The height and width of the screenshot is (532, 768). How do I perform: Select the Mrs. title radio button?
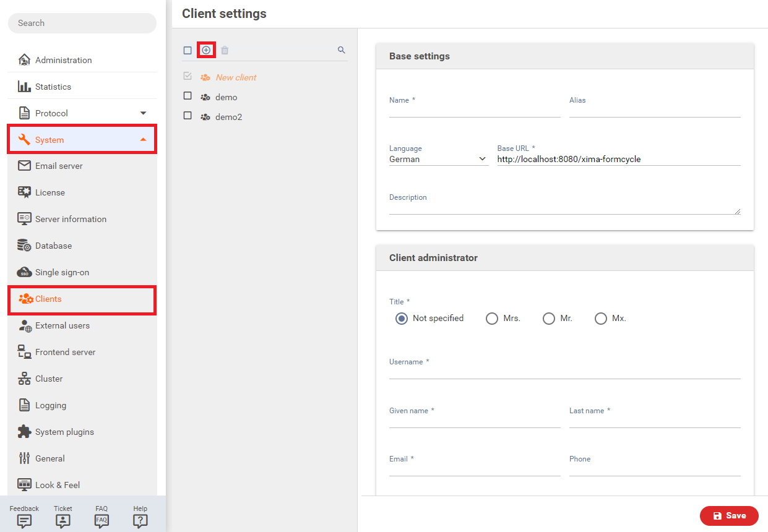pyautogui.click(x=492, y=319)
